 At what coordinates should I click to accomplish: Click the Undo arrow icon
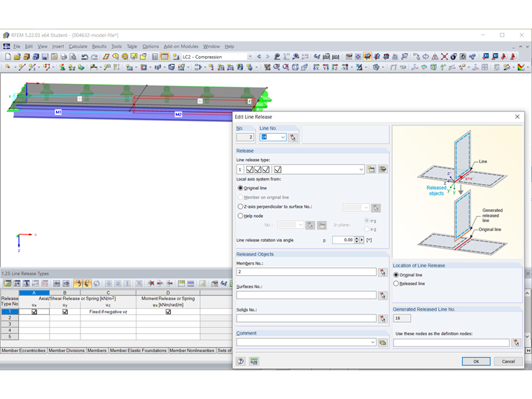click(x=85, y=57)
